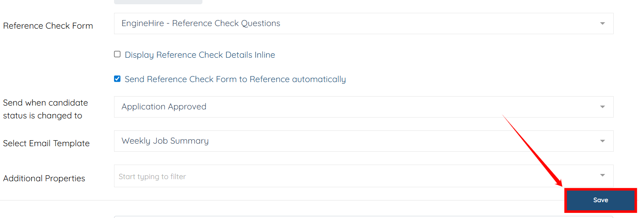644x218 pixels.
Task: Click the Save button
Action: (600, 200)
